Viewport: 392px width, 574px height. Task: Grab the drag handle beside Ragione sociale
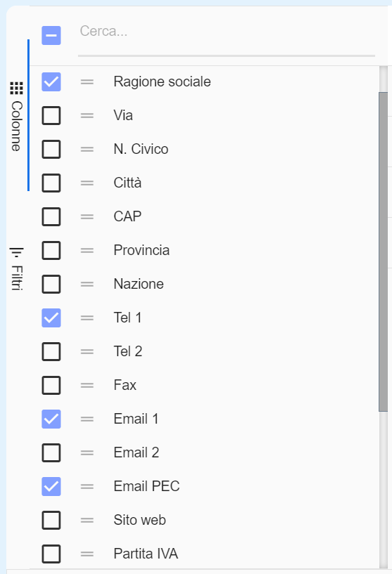87,81
